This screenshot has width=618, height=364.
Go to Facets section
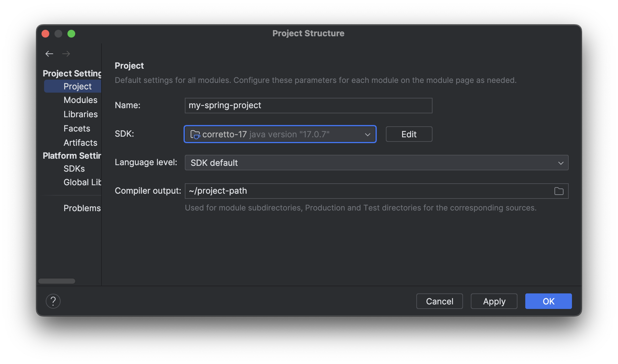[x=77, y=129]
